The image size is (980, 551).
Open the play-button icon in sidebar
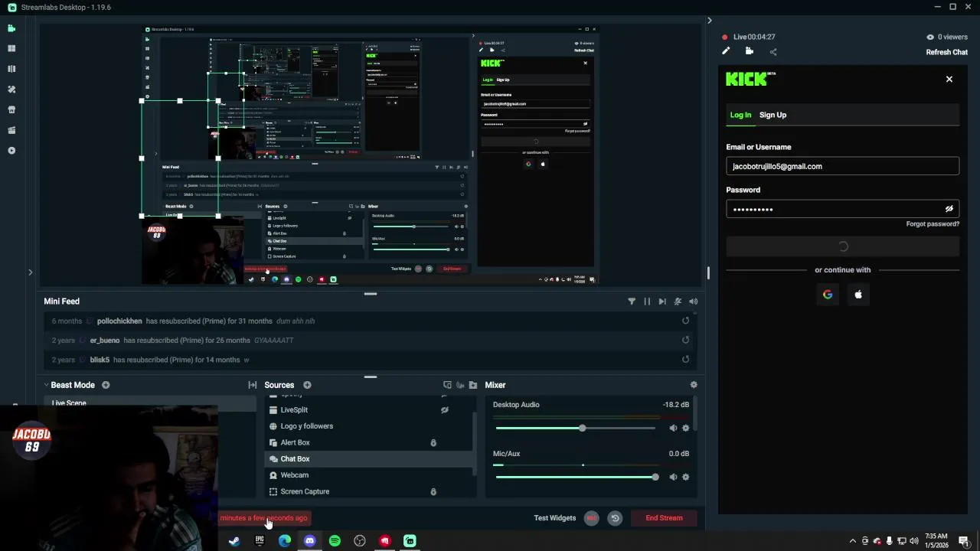click(x=11, y=151)
